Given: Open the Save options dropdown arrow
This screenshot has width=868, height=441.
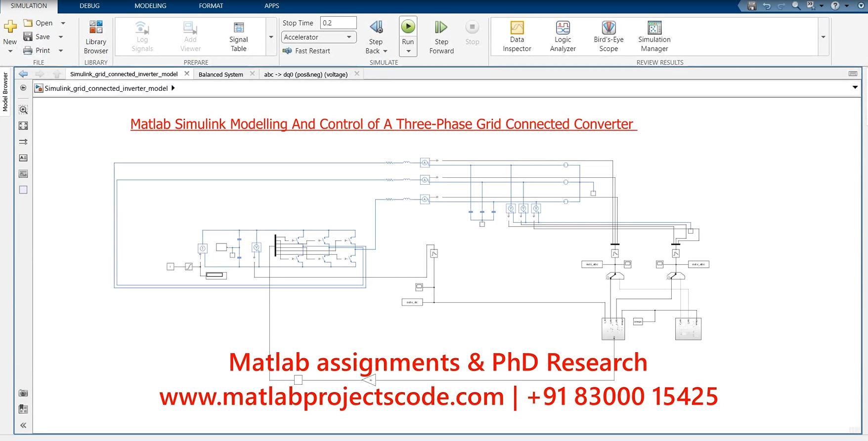Looking at the screenshot, I should (x=61, y=37).
